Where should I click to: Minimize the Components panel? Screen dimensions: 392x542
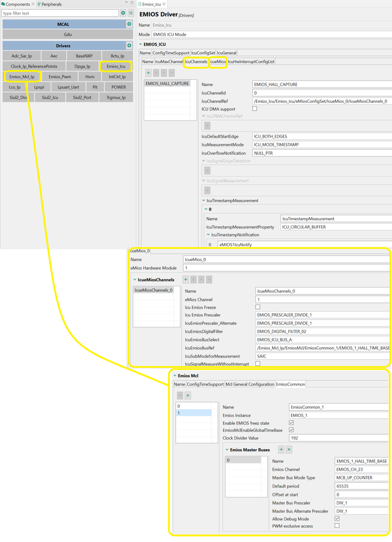pyautogui.click(x=126, y=3)
